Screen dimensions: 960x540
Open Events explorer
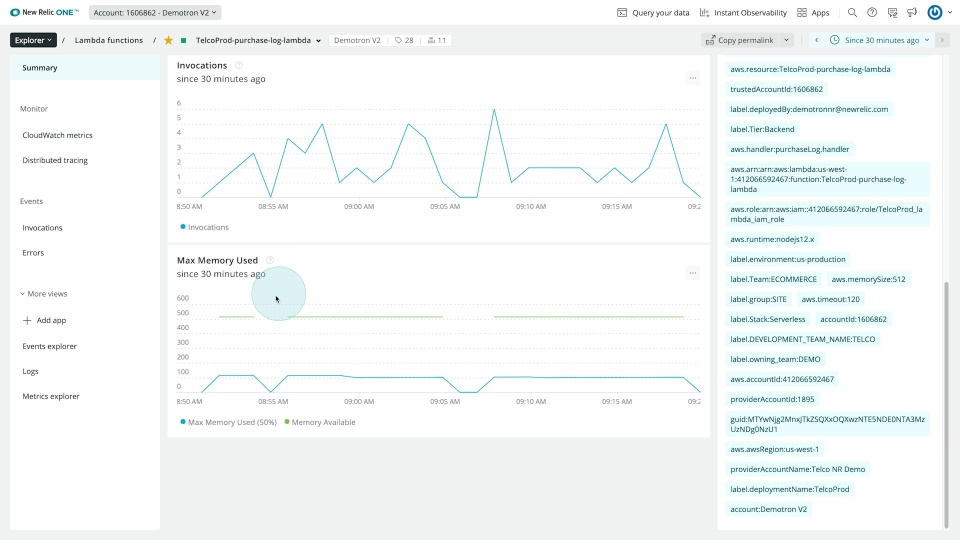[50, 347]
